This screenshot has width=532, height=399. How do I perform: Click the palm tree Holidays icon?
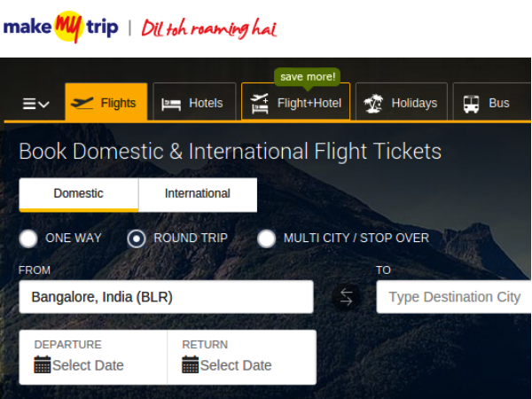tap(373, 103)
